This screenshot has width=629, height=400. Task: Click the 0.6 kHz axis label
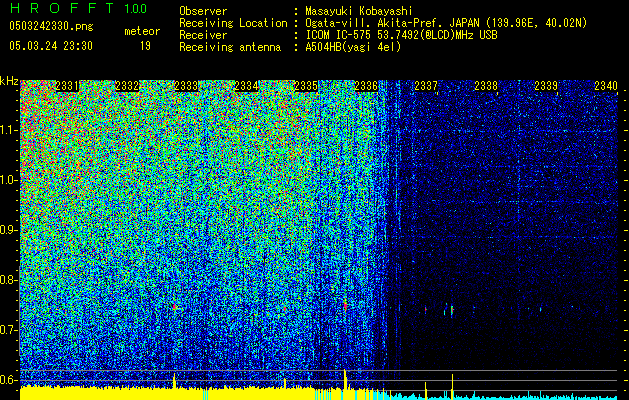[x=9, y=380]
